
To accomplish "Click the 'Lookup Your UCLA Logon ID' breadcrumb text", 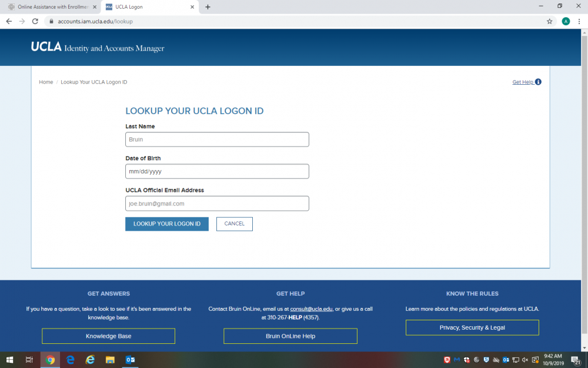I will pos(93,82).
